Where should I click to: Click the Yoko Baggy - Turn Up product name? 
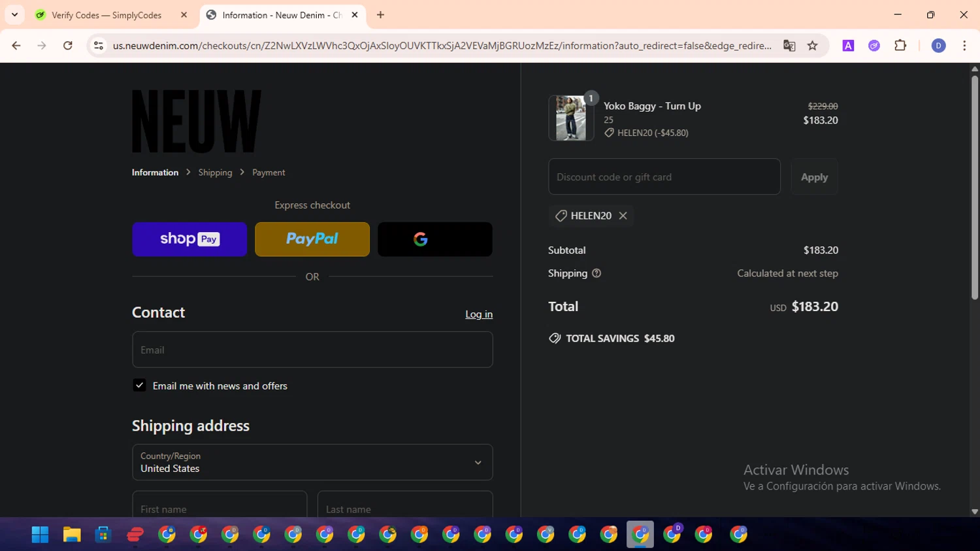(652, 106)
